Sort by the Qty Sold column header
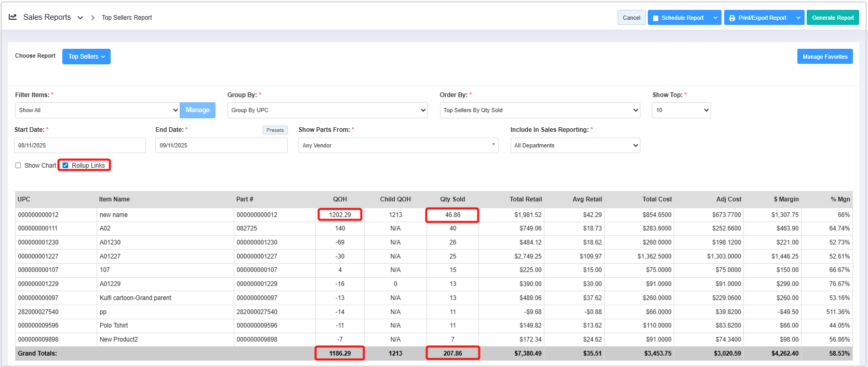The image size is (868, 367). 452,199
